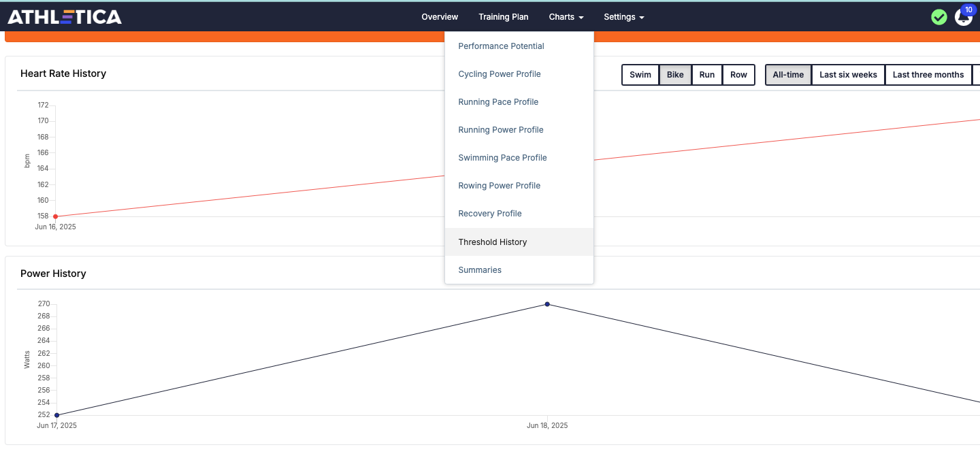Choose Running Power Profile entry
Image resolution: width=980 pixels, height=460 pixels.
(519, 130)
